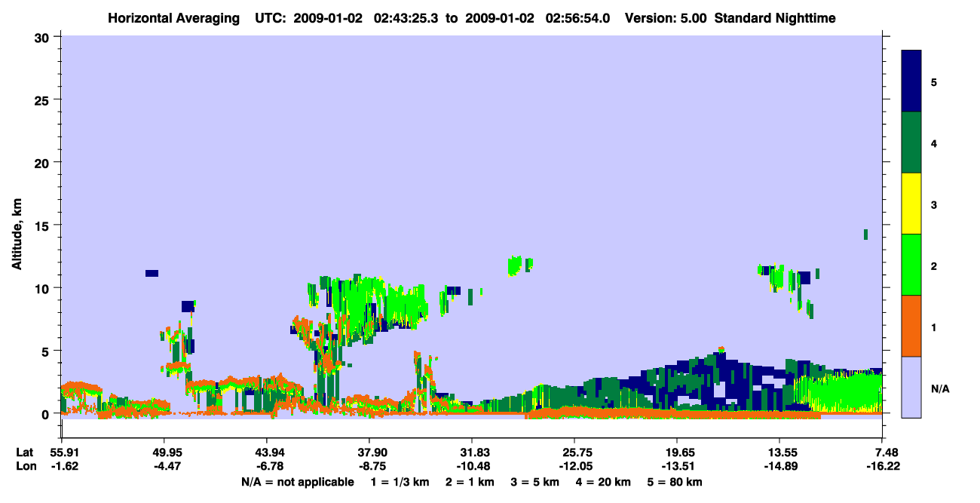The height and width of the screenshot is (503, 980).
Task: Click the longitude value '-13.51'
Action: coord(677,466)
